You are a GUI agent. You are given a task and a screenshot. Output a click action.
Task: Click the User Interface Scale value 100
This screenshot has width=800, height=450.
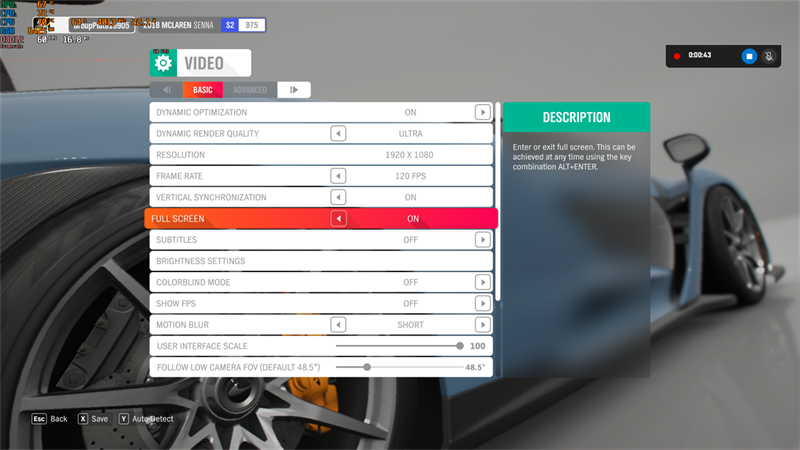pos(478,346)
